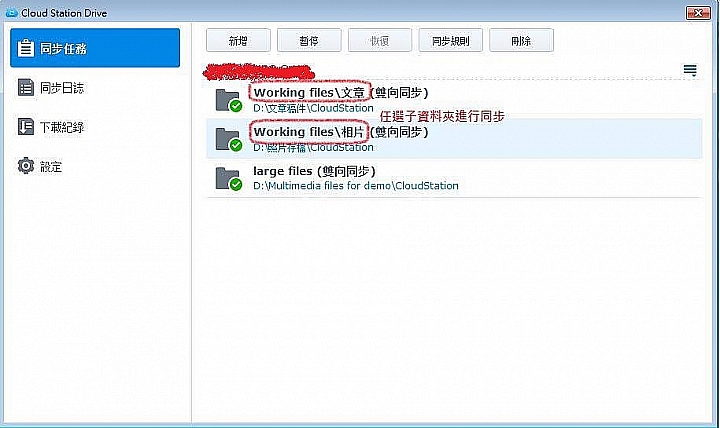Click the Cloud Station Drive title bar icon
Viewport: 720px width, 428px height.
click(x=11, y=13)
